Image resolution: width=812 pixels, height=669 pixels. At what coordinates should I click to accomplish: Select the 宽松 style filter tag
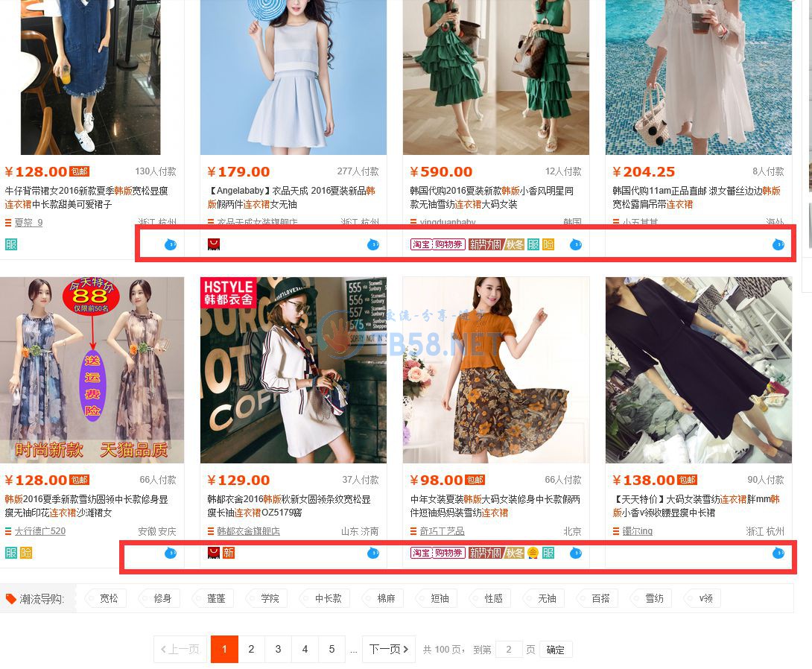coord(109,598)
